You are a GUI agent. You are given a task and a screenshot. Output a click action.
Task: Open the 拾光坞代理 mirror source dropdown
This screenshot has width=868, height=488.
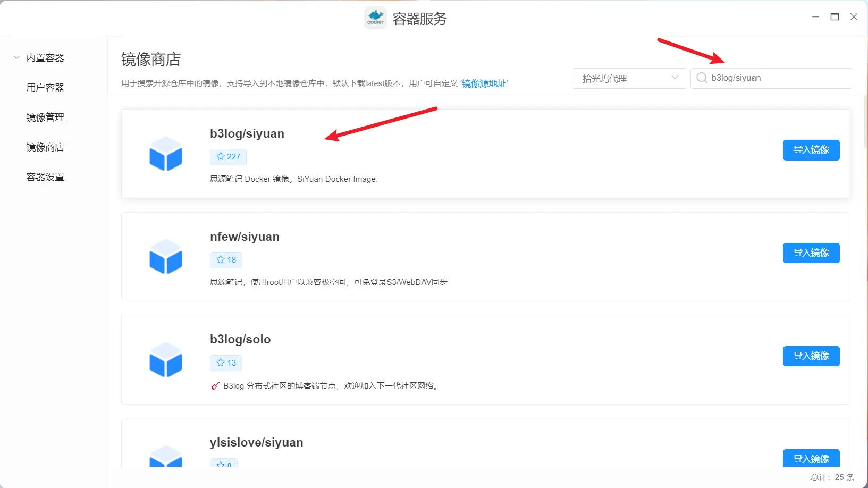pyautogui.click(x=629, y=78)
